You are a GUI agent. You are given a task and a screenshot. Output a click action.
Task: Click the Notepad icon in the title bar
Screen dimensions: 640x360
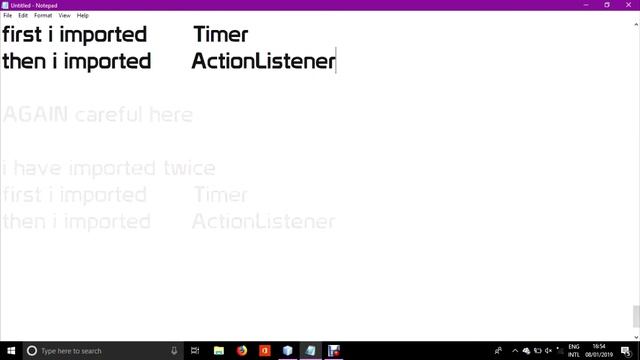click(x=5, y=5)
